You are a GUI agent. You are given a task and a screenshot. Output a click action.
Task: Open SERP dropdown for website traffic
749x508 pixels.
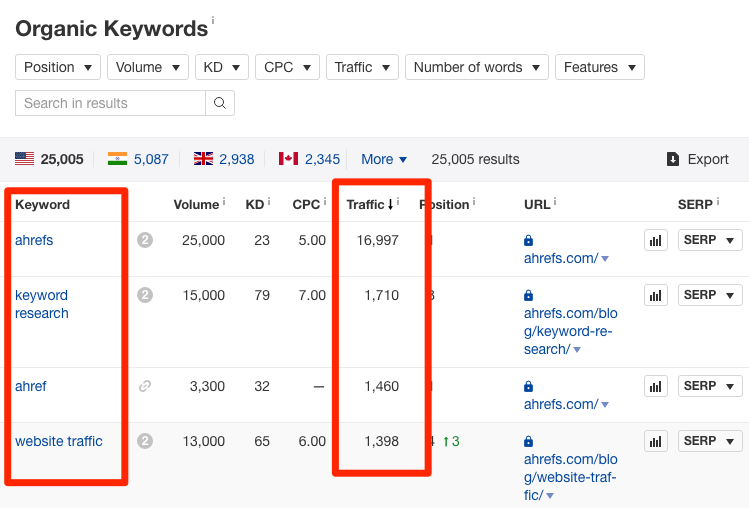tap(710, 441)
